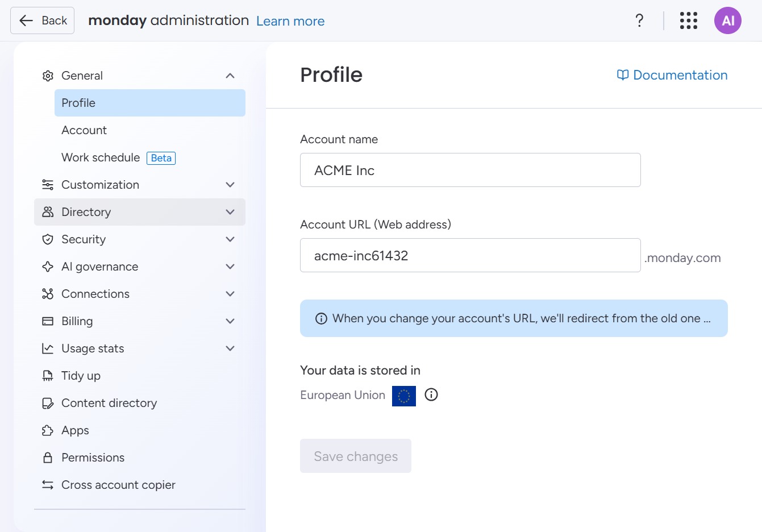Click the "Profile" page heading

tap(331, 74)
